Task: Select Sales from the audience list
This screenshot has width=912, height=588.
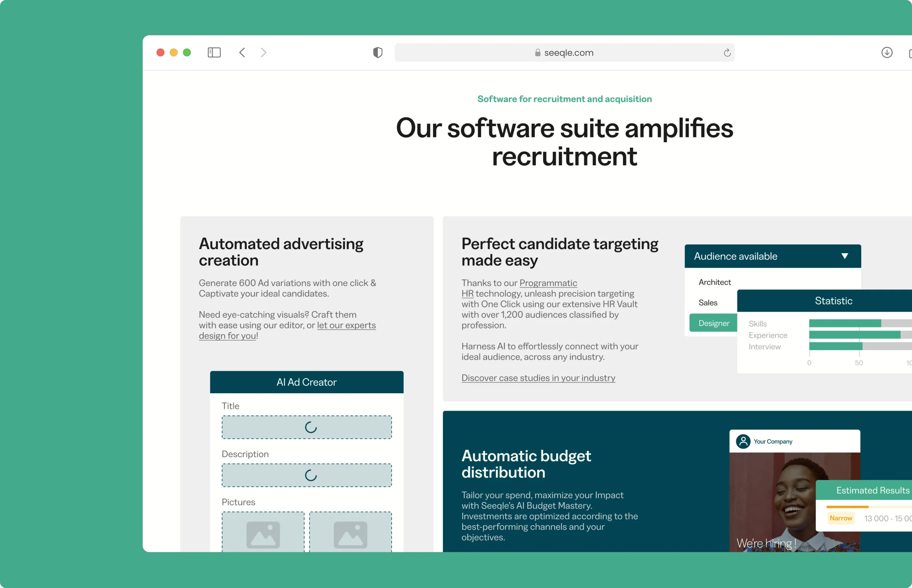Action: point(708,302)
